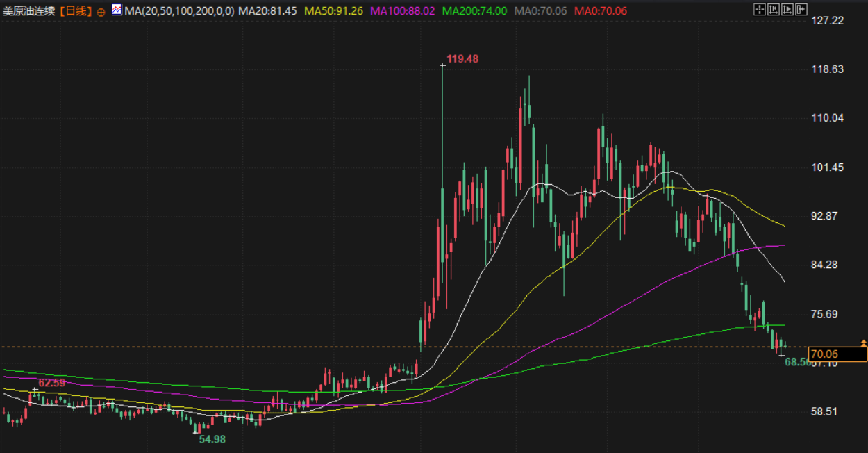Click the 118.63 price axis label

pyautogui.click(x=828, y=69)
